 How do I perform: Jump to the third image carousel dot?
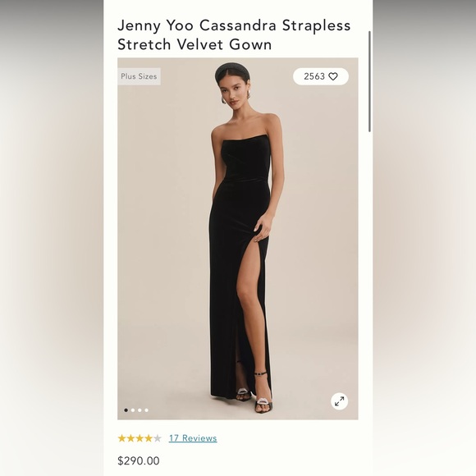140,410
